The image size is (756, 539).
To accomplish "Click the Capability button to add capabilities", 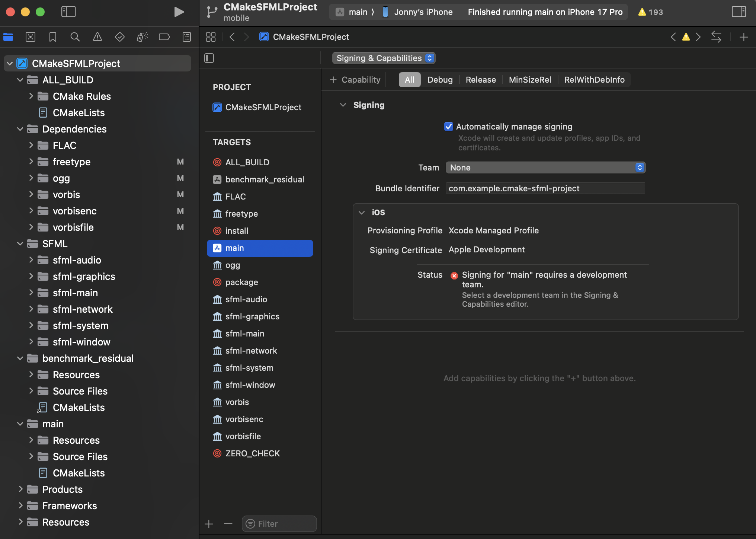I will [x=355, y=79].
